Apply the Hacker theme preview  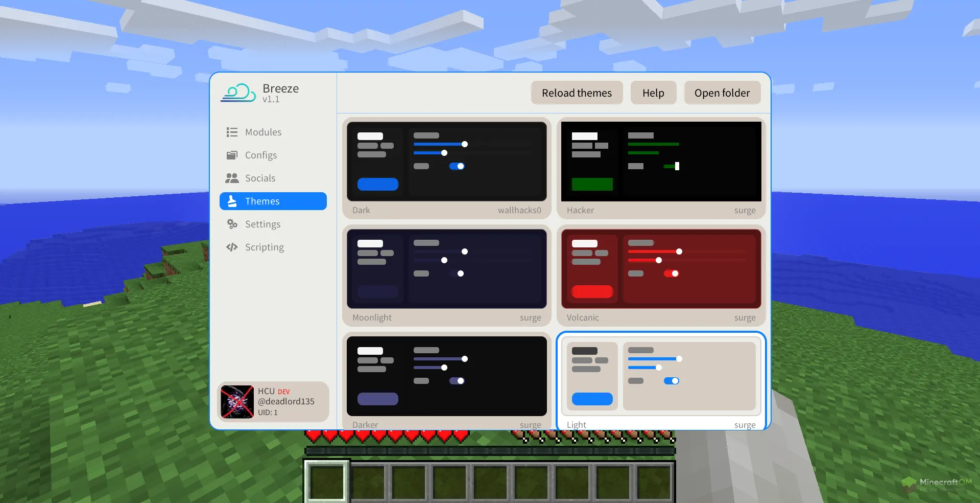(661, 162)
